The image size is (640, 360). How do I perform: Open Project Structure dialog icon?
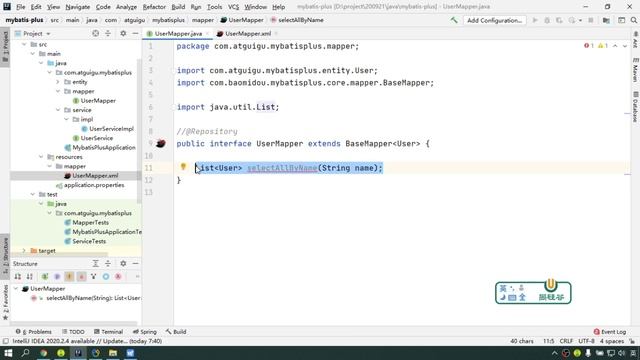click(606, 20)
